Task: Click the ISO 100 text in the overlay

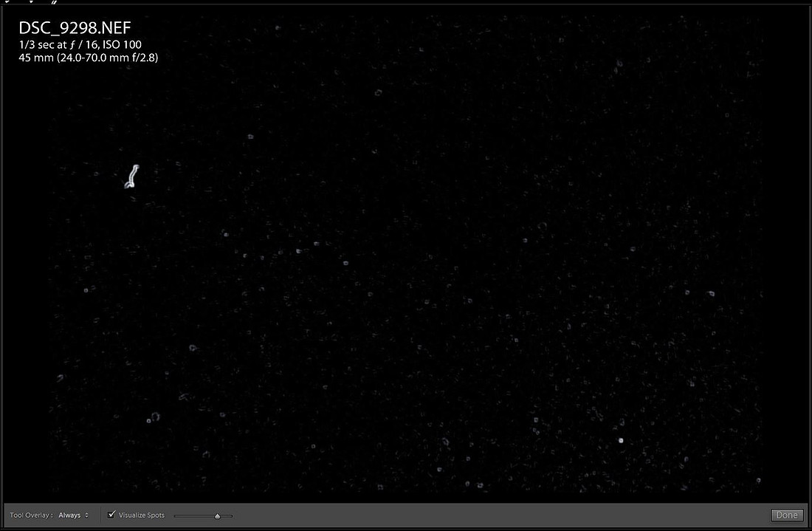Action: [x=123, y=44]
